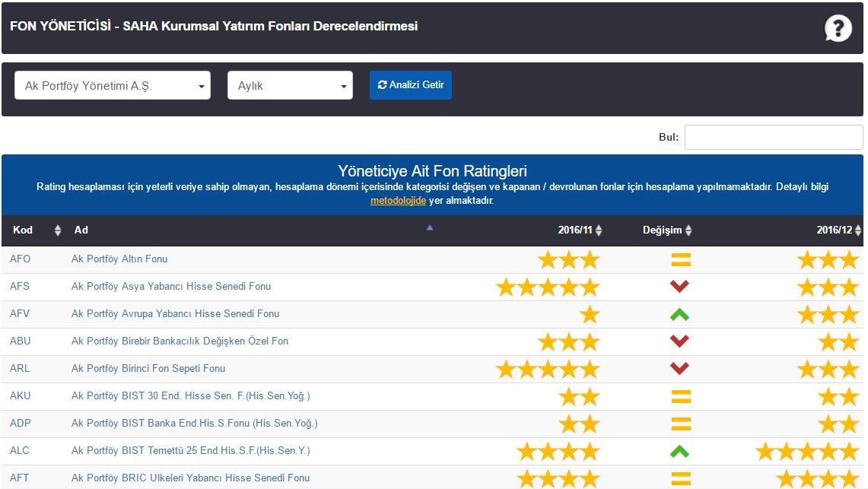The width and height of the screenshot is (868, 489).
Task: Click AKU 2016/11 two-star rating
Action: pyautogui.click(x=579, y=397)
